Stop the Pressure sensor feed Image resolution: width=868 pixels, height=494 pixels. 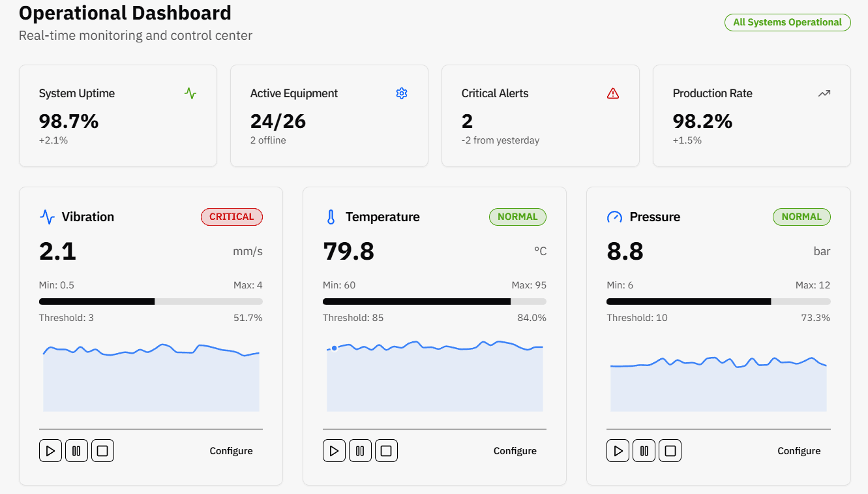pyautogui.click(x=670, y=451)
